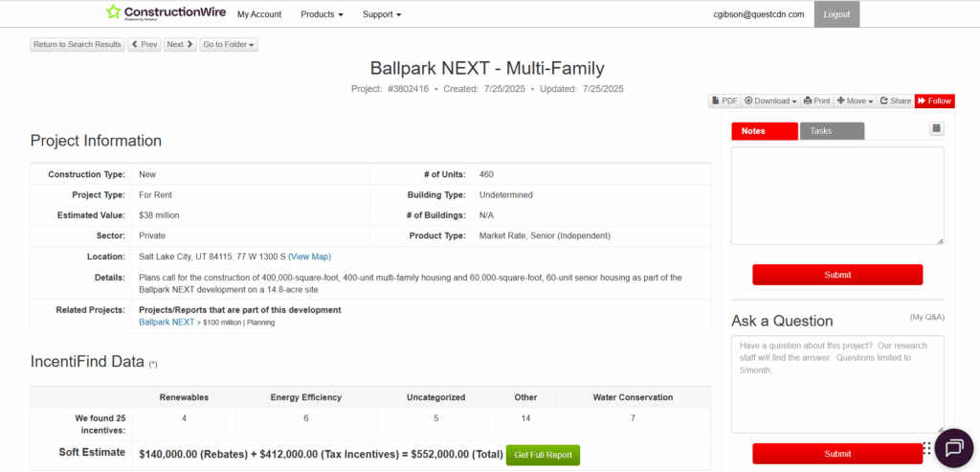Expand the Download dropdown

771,101
